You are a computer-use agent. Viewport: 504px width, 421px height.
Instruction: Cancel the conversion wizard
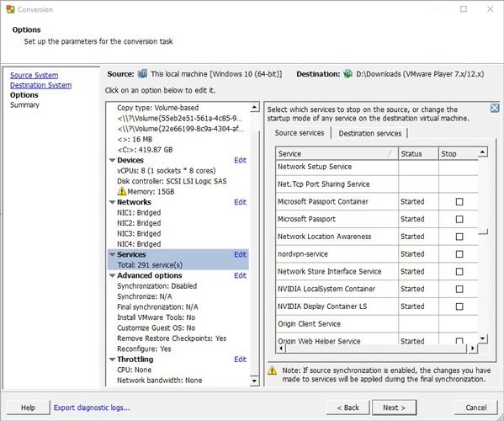tap(476, 408)
